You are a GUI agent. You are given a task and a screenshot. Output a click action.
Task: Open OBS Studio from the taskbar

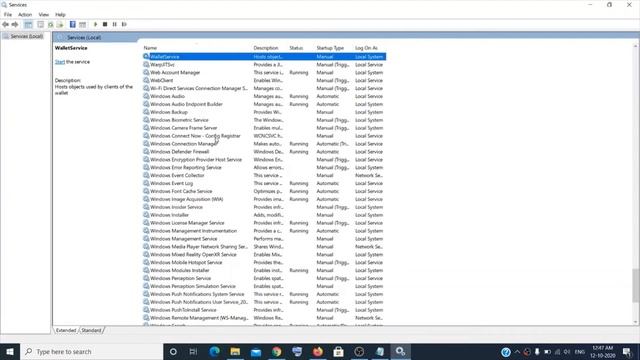(x=359, y=351)
